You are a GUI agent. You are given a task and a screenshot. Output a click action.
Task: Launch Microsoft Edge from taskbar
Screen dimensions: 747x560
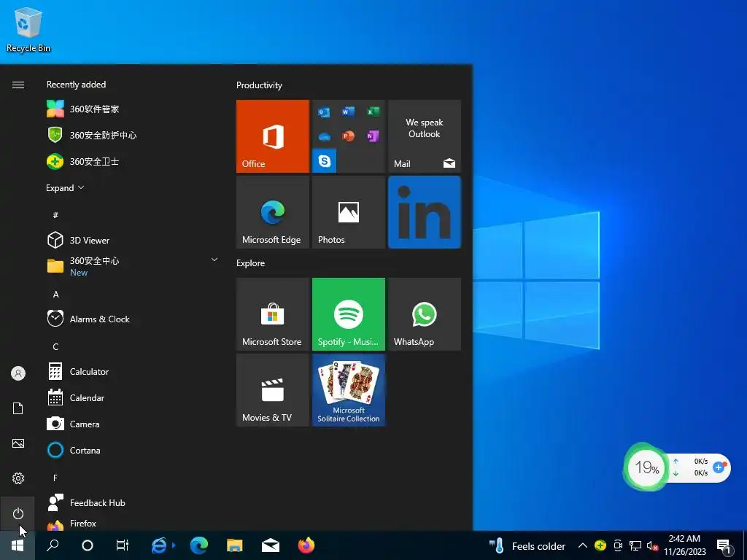coord(199,545)
